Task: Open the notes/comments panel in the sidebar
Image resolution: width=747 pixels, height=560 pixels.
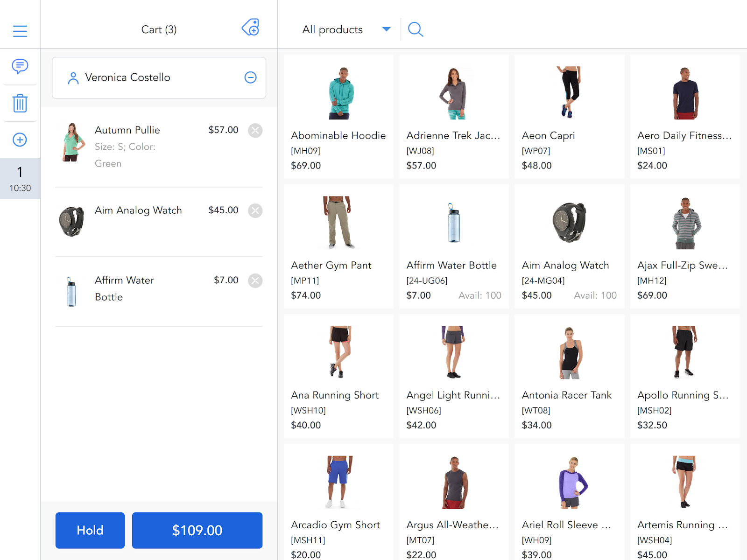Action: pos(20,67)
